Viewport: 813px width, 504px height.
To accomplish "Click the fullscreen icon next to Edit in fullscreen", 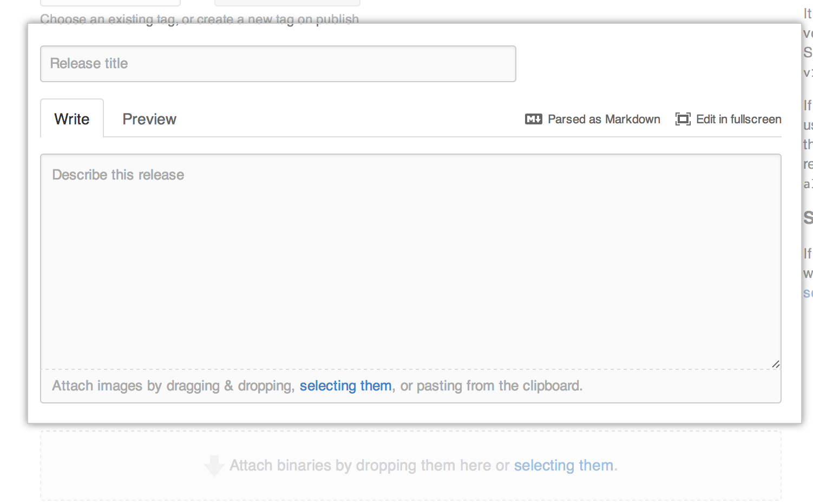I will point(683,119).
